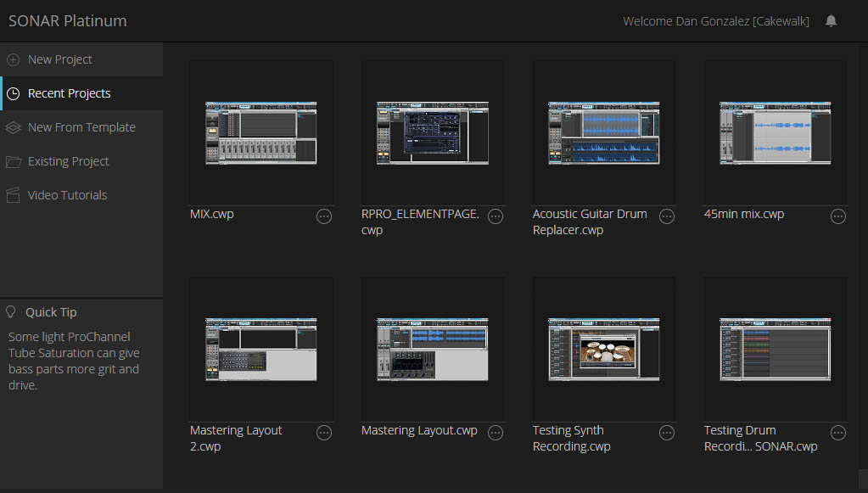
Task: Click the Welcome Dan Gonzalez [Cakewalk] text
Action: (716, 21)
